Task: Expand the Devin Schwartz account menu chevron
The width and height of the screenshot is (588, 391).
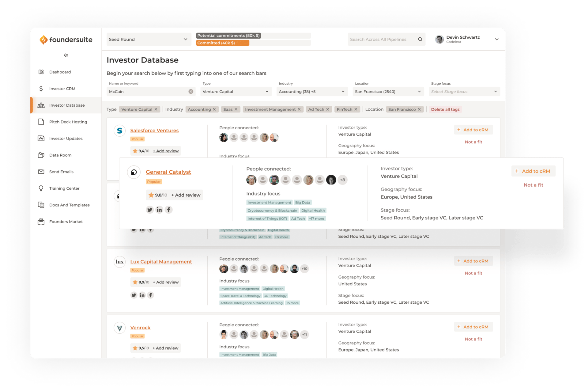Action: (496, 39)
